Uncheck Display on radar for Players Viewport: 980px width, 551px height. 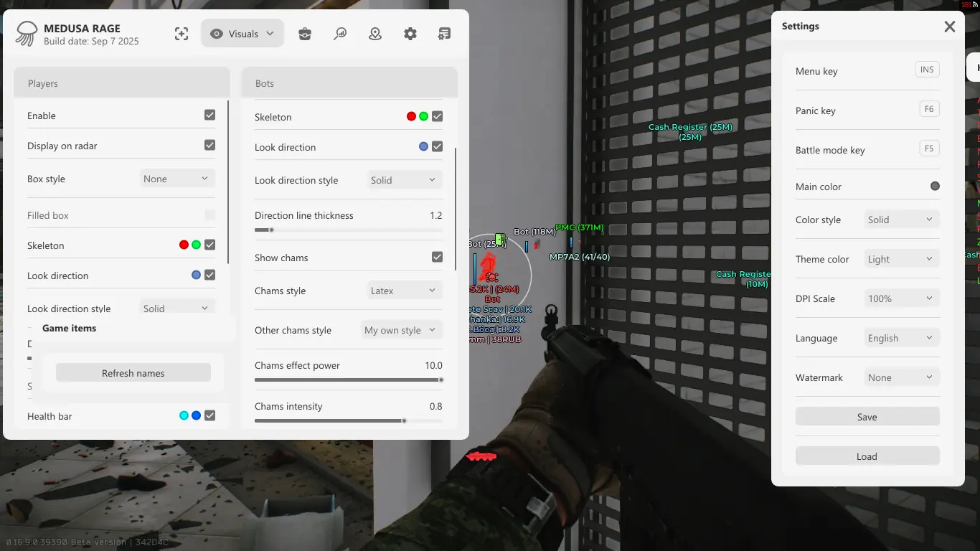point(209,145)
